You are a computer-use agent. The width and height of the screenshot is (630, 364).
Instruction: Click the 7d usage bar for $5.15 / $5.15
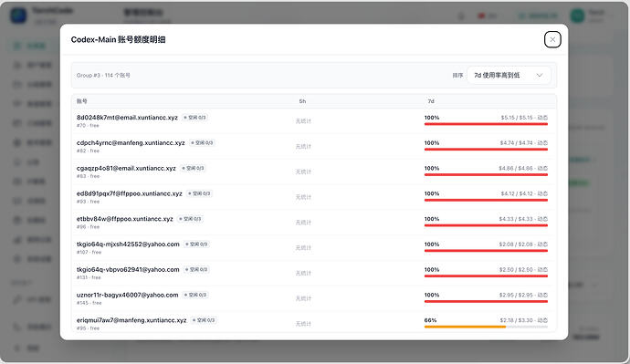tap(486, 124)
